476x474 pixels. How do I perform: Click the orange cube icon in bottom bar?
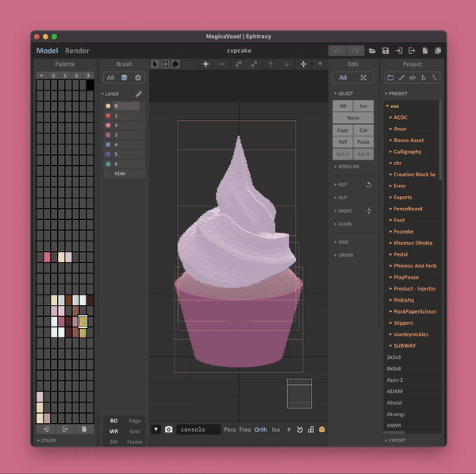pyautogui.click(x=322, y=430)
